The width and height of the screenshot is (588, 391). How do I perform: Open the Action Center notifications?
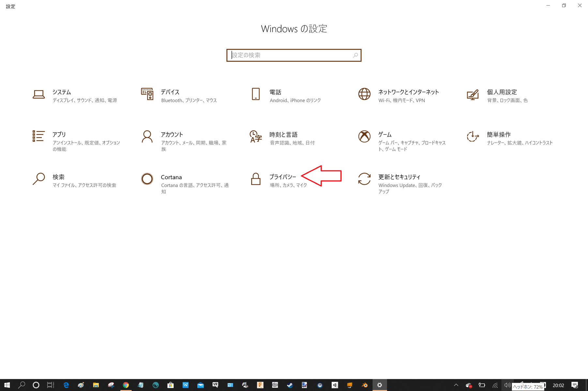coord(575,385)
